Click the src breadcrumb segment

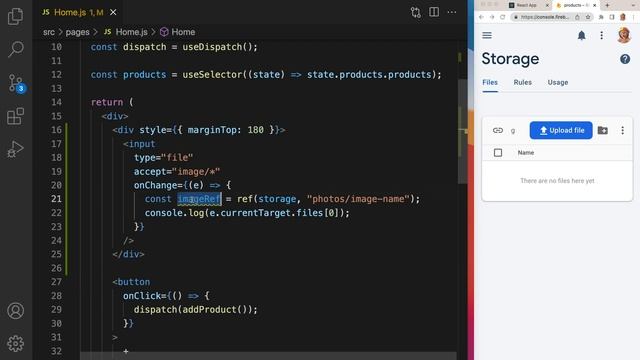point(49,32)
